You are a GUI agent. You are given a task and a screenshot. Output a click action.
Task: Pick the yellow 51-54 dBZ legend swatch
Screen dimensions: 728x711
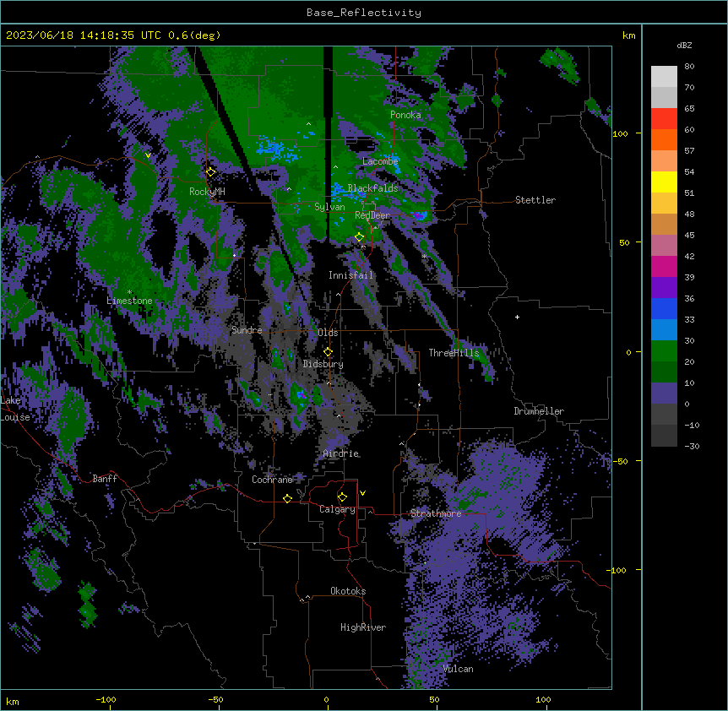[x=664, y=182]
